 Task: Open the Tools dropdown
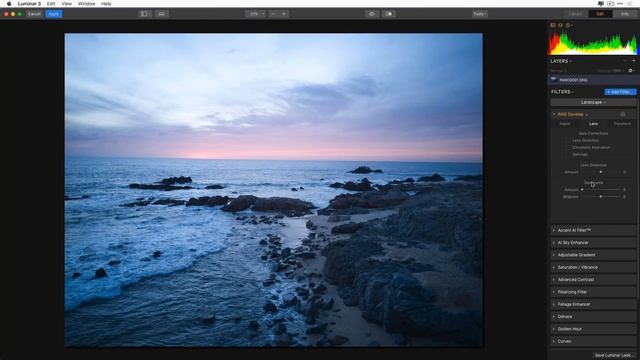(x=480, y=14)
